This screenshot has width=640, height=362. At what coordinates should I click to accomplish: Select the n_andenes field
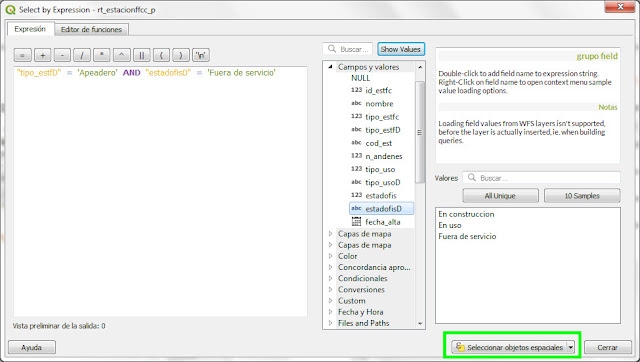384,156
